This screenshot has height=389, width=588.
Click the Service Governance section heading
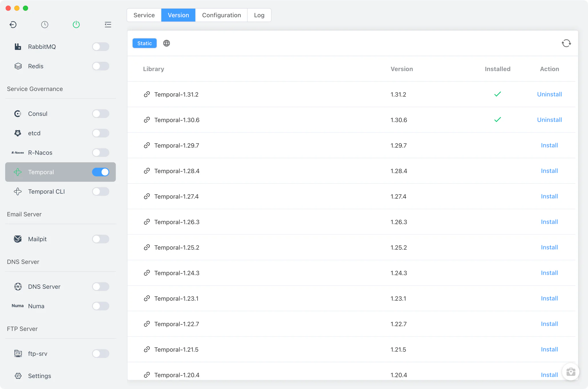35,89
